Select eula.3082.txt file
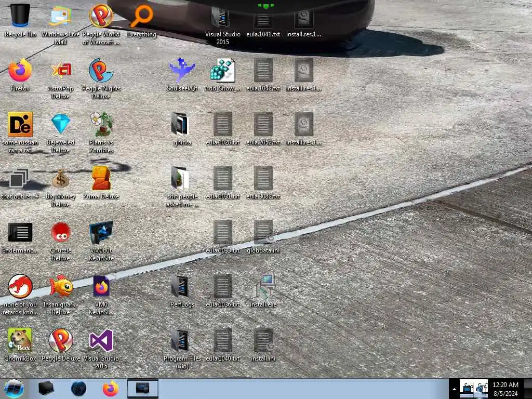The image size is (532, 399). click(263, 183)
